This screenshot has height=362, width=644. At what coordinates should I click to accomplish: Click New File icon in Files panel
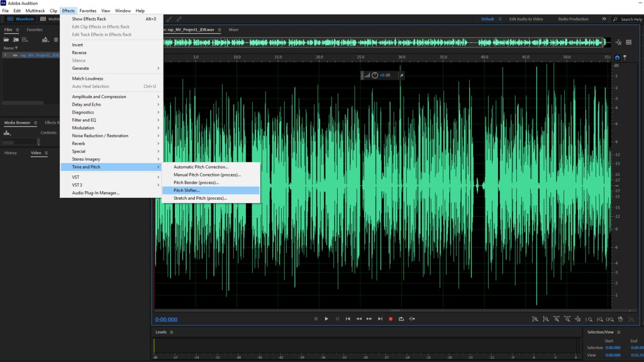[x=25, y=40]
